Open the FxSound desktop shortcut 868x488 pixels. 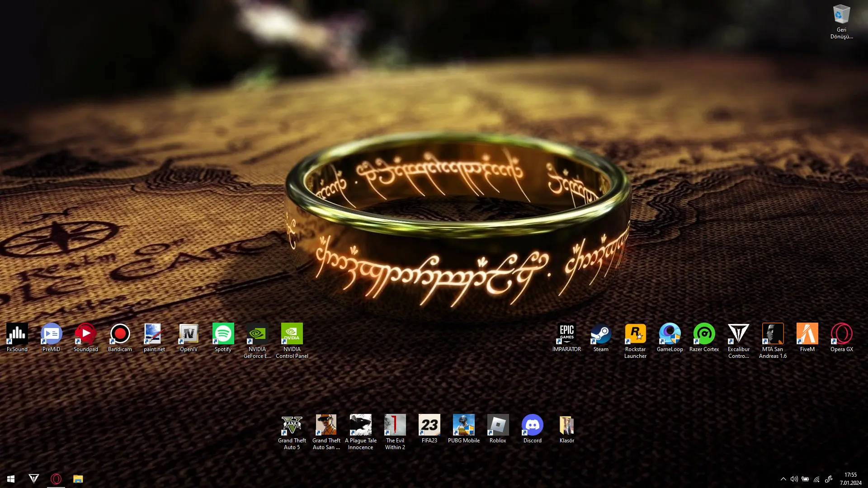(x=17, y=338)
